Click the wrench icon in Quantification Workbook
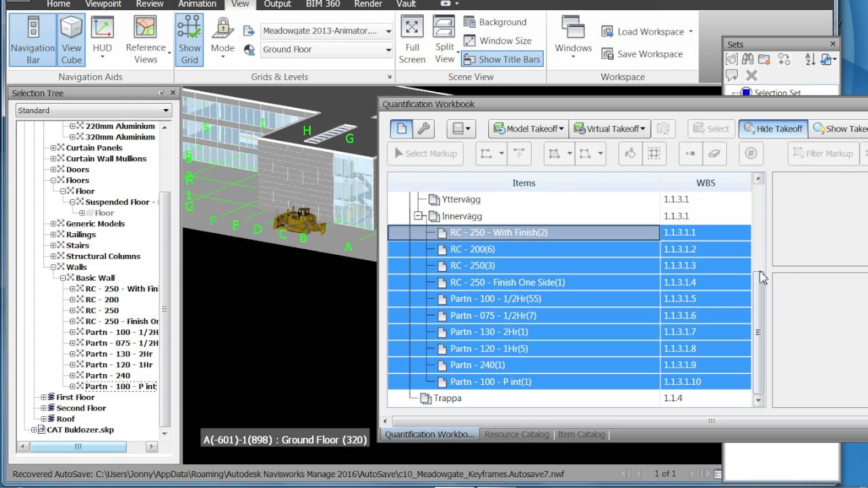Viewport: 868px width, 488px height. [424, 129]
